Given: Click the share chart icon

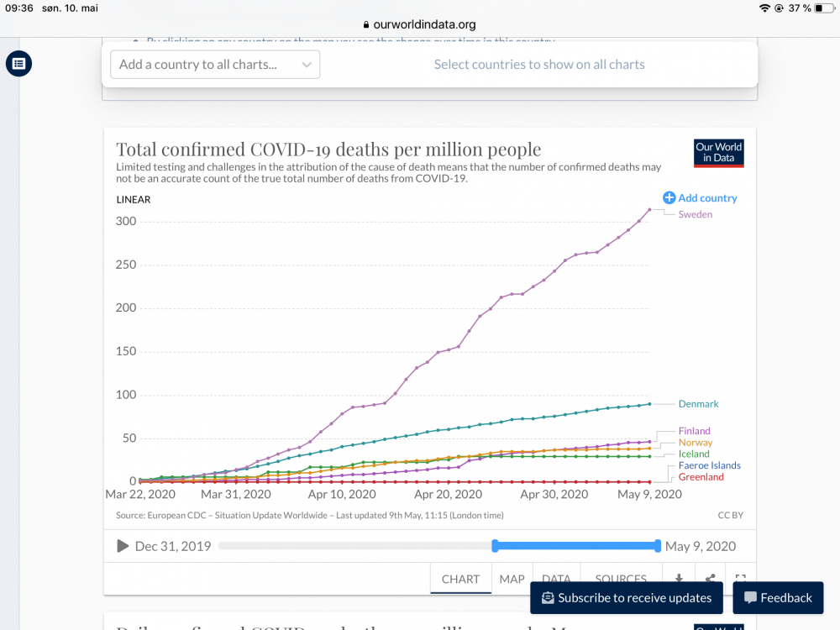Looking at the screenshot, I should point(710,579).
